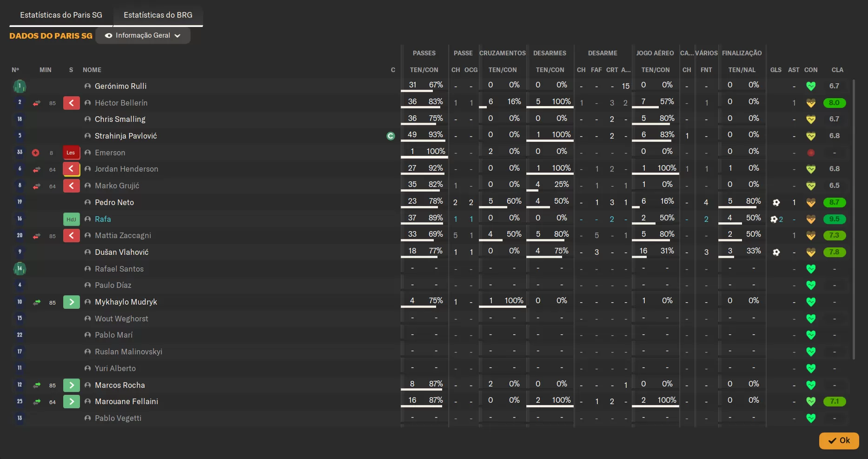Sort by OCG column header
Screen dimensions: 868x459
pos(471,70)
